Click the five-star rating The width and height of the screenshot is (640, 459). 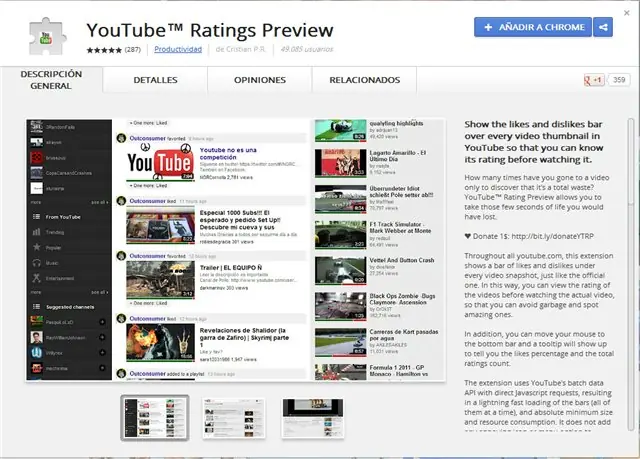tap(104, 50)
